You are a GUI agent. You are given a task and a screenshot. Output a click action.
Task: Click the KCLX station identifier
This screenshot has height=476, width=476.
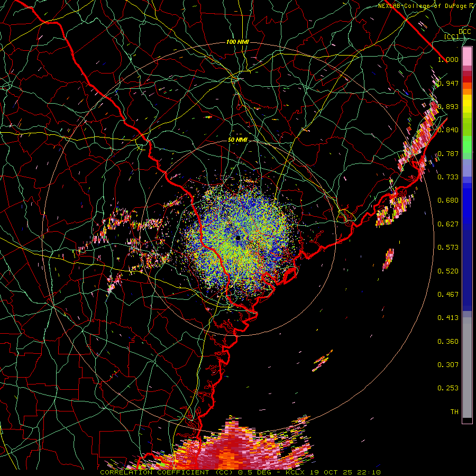296,472
